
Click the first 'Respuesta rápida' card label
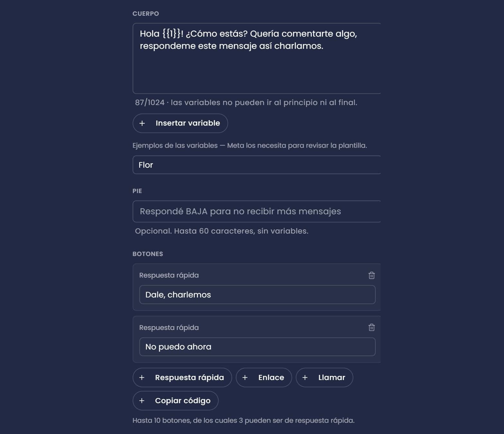(x=169, y=275)
